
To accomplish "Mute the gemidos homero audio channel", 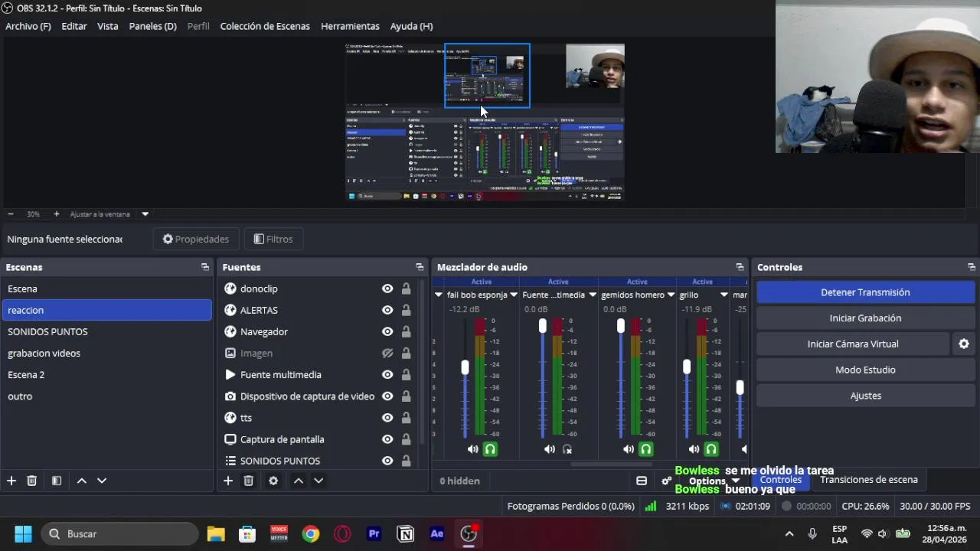I will click(628, 449).
